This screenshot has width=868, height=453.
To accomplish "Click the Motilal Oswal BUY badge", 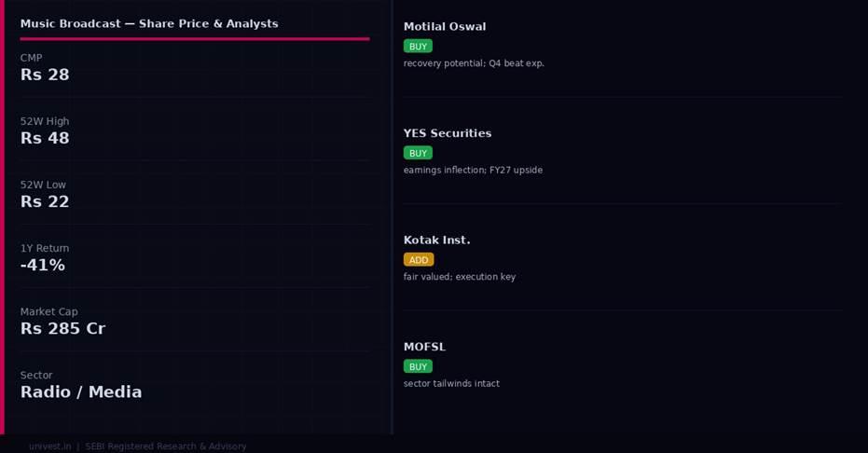I will (418, 47).
